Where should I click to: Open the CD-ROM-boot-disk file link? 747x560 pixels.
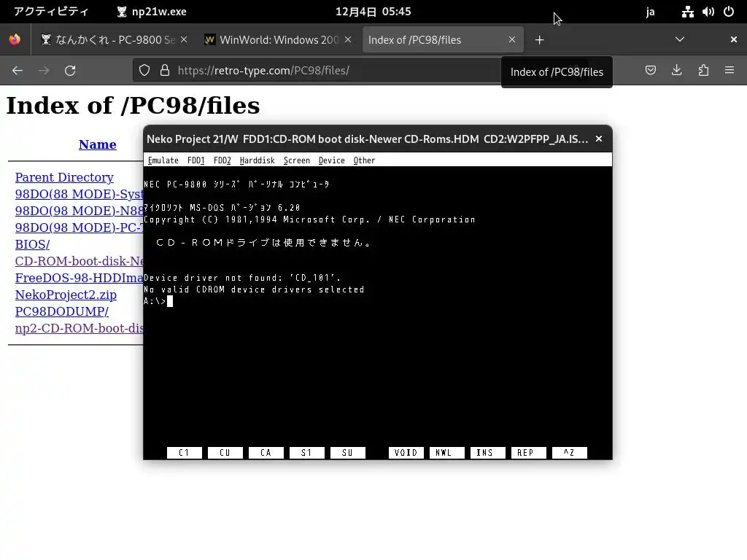pos(79,261)
